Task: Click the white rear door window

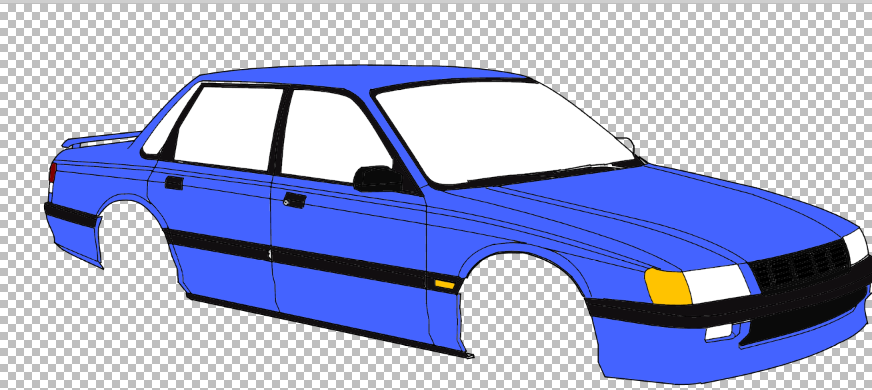Action: (x=229, y=127)
